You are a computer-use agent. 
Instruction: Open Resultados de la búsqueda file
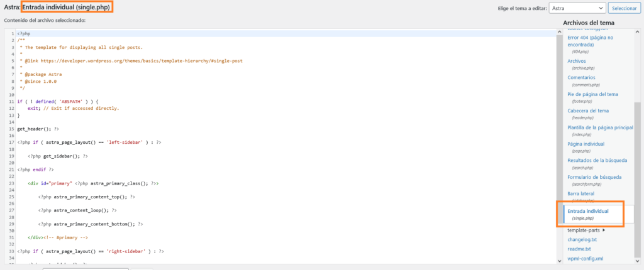tap(597, 161)
